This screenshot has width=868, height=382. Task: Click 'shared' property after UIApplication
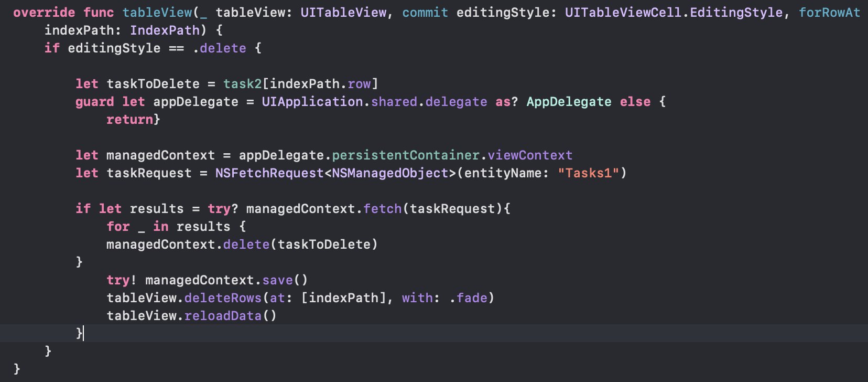click(394, 101)
